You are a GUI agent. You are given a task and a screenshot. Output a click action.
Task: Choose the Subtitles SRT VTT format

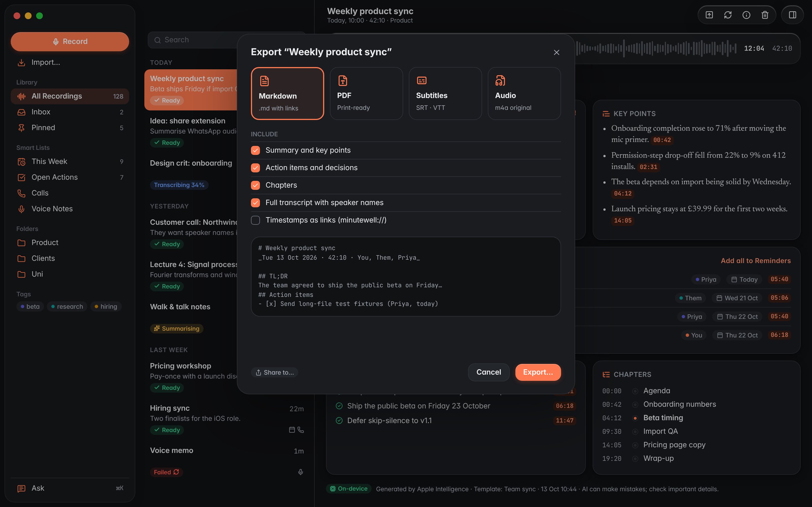coord(445,93)
